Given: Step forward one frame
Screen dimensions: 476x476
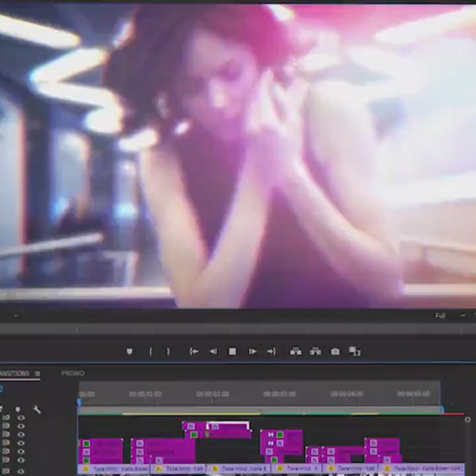Looking at the screenshot, I should click(x=252, y=351).
